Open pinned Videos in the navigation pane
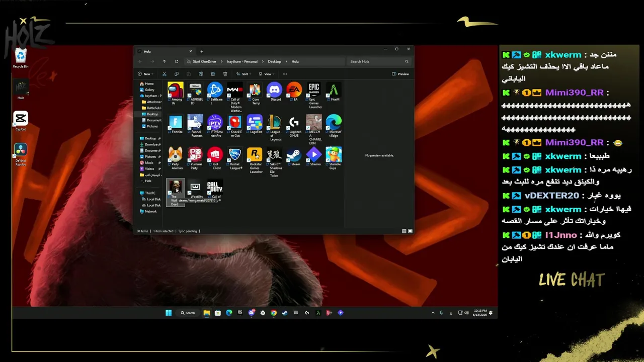Image resolution: width=644 pixels, height=362 pixels. click(149, 169)
